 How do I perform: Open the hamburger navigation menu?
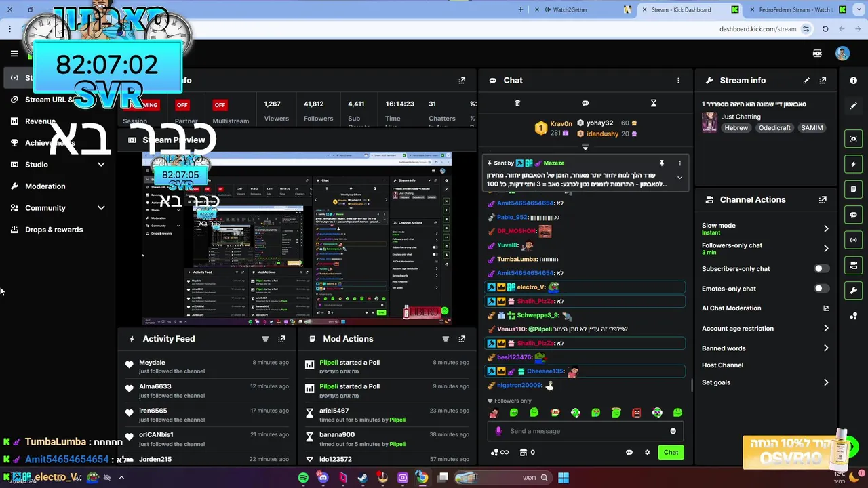pyautogui.click(x=14, y=54)
